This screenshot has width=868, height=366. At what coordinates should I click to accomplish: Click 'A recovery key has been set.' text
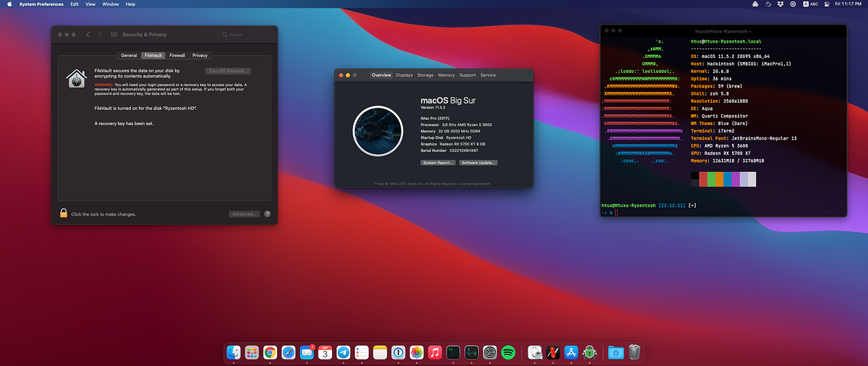click(x=124, y=124)
